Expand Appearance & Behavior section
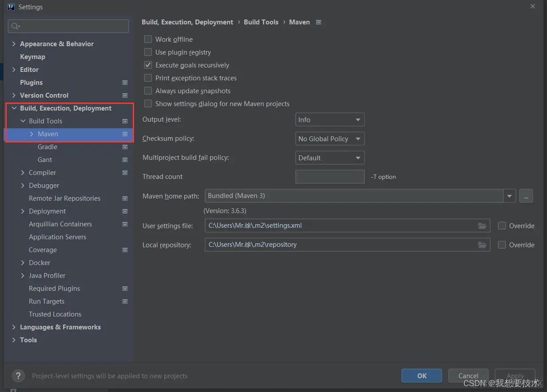547x392 pixels. 14,44
